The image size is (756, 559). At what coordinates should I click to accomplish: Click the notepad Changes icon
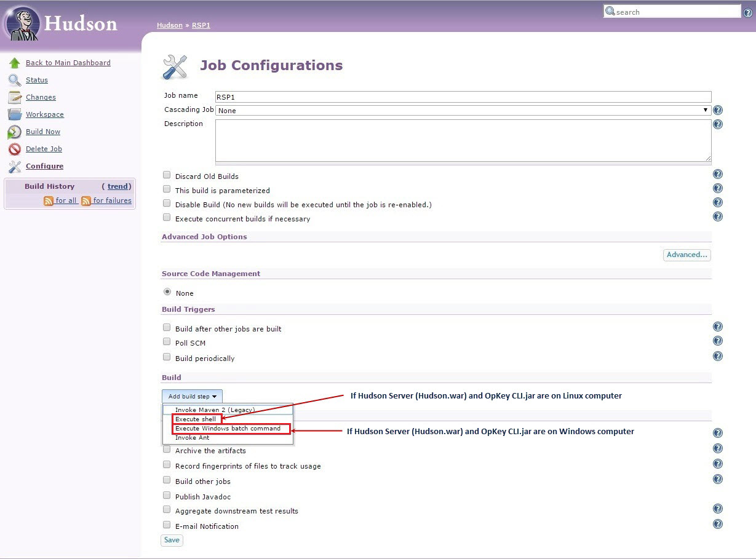pyautogui.click(x=15, y=97)
